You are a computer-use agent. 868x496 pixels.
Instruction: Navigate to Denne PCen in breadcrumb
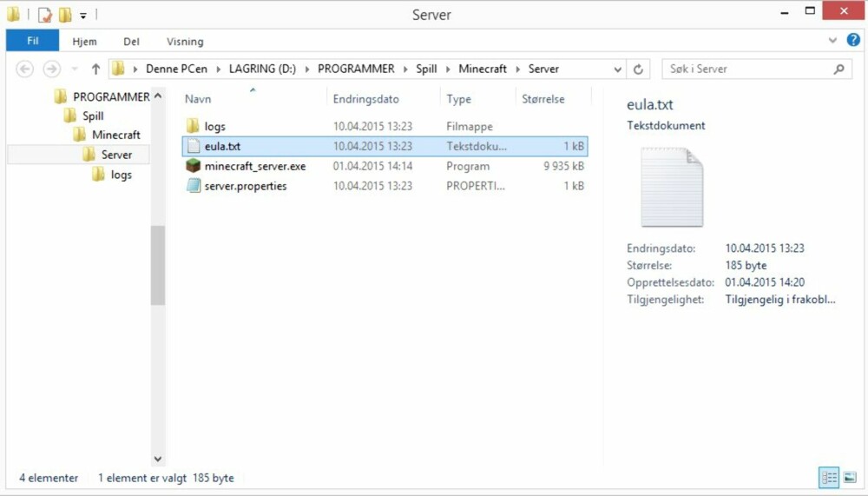pos(176,69)
